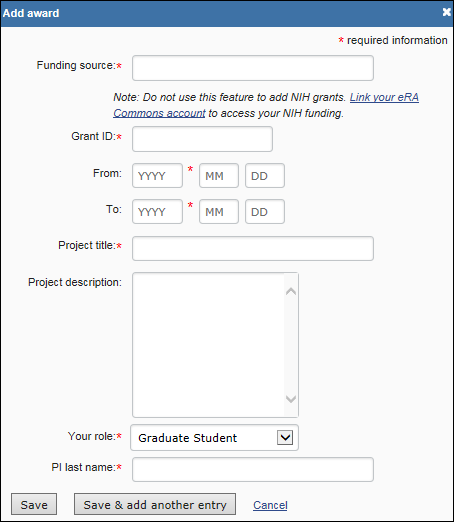Save the award entry
Image resolution: width=454 pixels, height=522 pixels.
(x=34, y=504)
